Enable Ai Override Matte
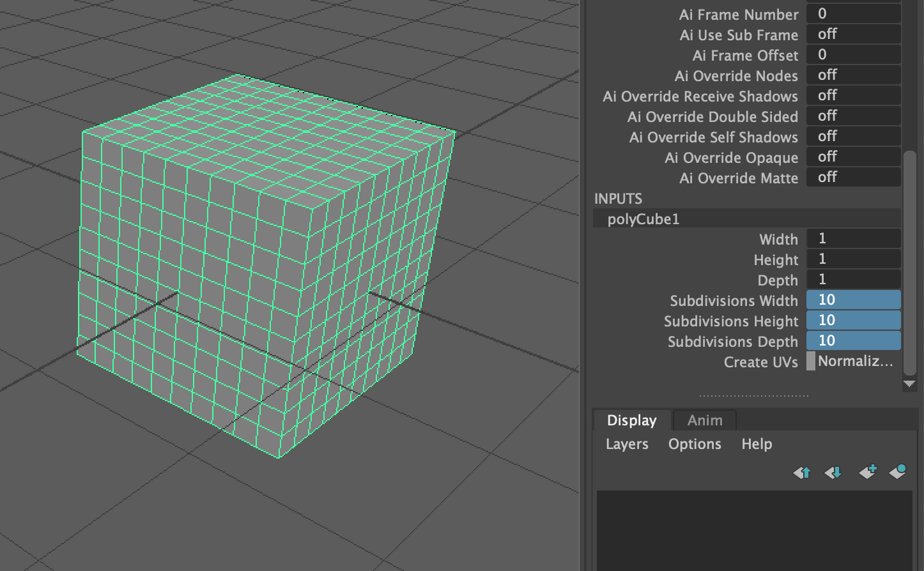The height and width of the screenshot is (571, 924). [x=853, y=177]
